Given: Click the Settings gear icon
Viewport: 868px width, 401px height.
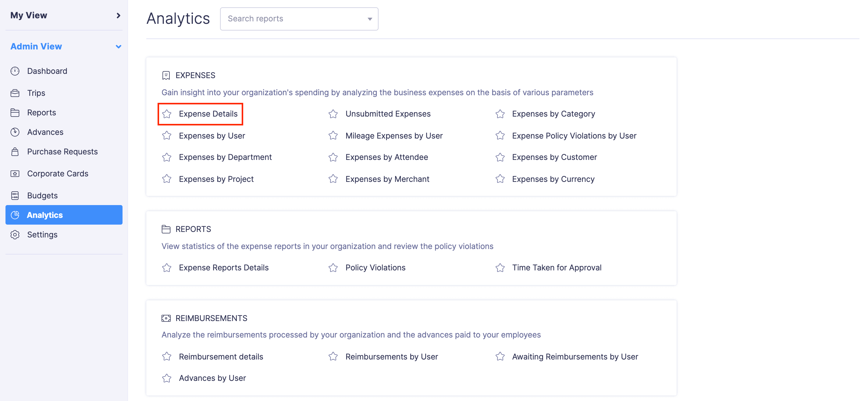Looking at the screenshot, I should pos(16,234).
